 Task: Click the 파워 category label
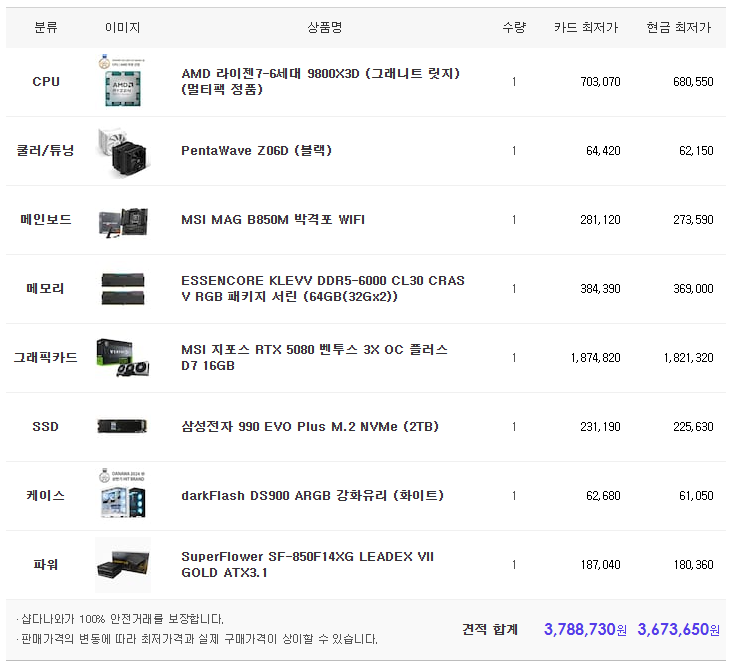click(x=46, y=565)
